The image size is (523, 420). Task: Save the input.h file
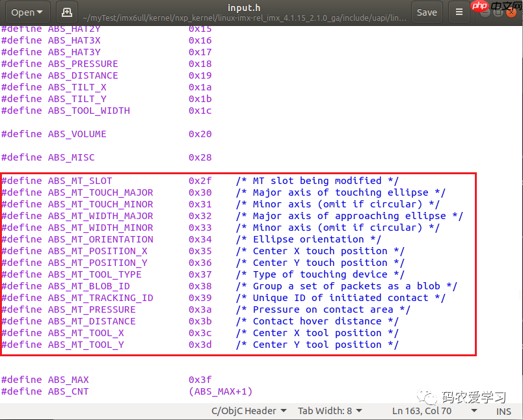(427, 12)
